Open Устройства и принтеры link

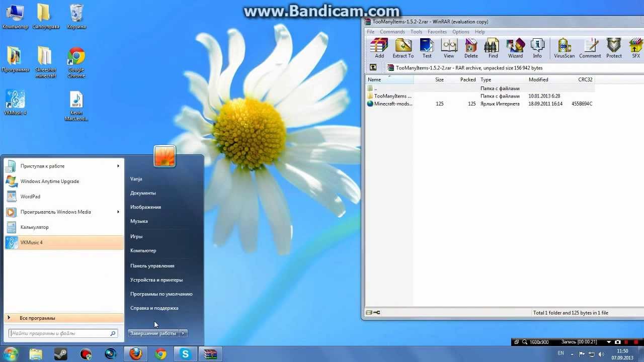point(156,280)
